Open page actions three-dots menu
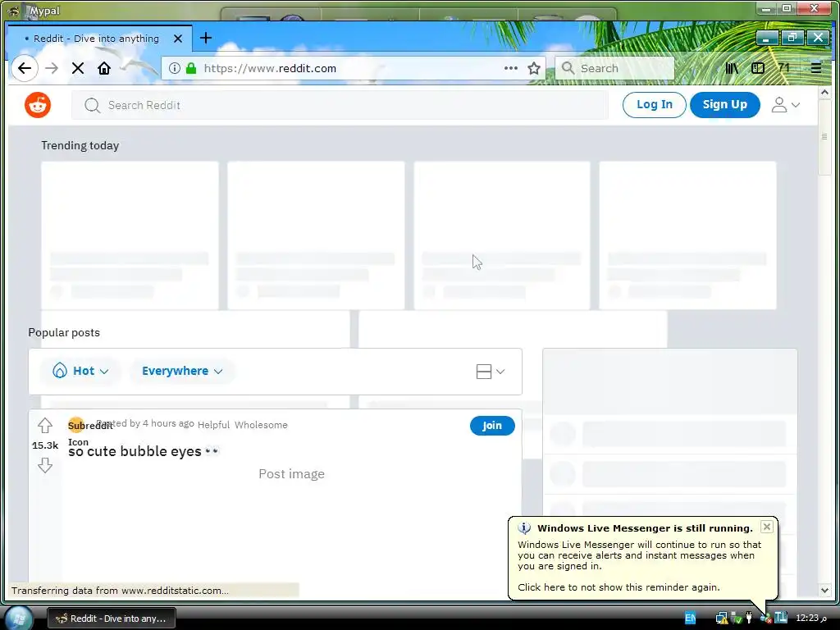This screenshot has height=630, width=840. [511, 68]
